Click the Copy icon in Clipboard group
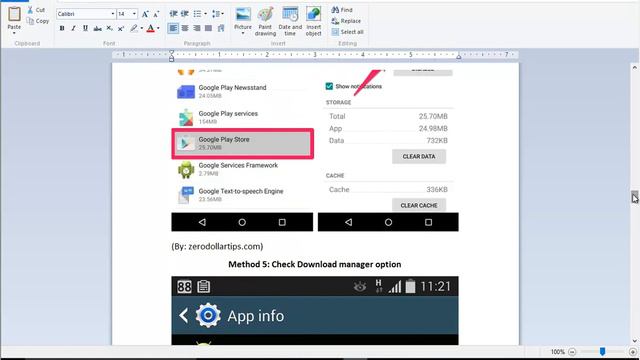The image size is (640, 360). pos(30,21)
